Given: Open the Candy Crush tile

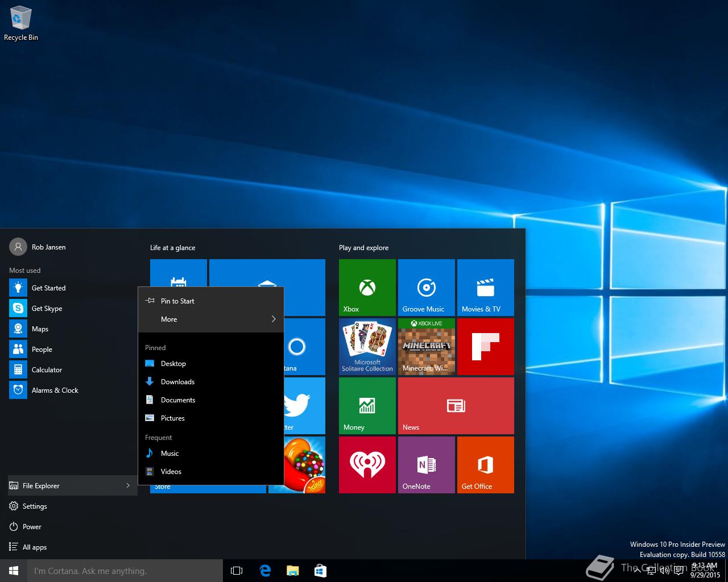Looking at the screenshot, I should (305, 465).
